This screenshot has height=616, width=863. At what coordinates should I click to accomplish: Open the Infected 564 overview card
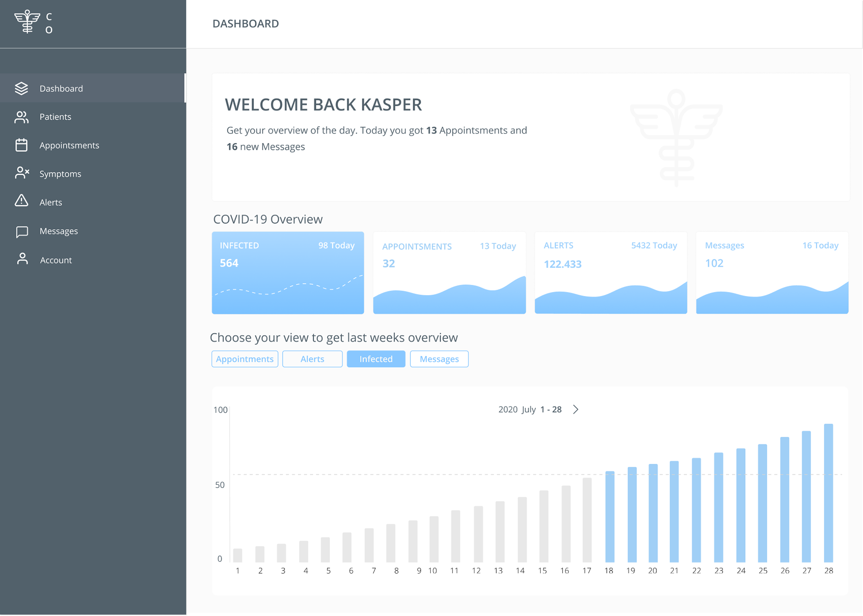288,272
